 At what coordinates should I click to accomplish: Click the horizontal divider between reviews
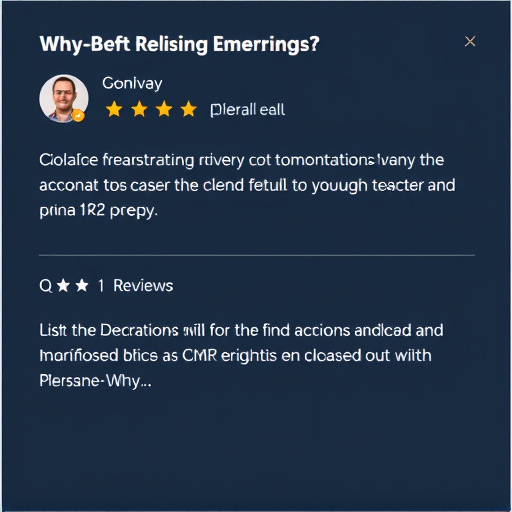[x=257, y=255]
